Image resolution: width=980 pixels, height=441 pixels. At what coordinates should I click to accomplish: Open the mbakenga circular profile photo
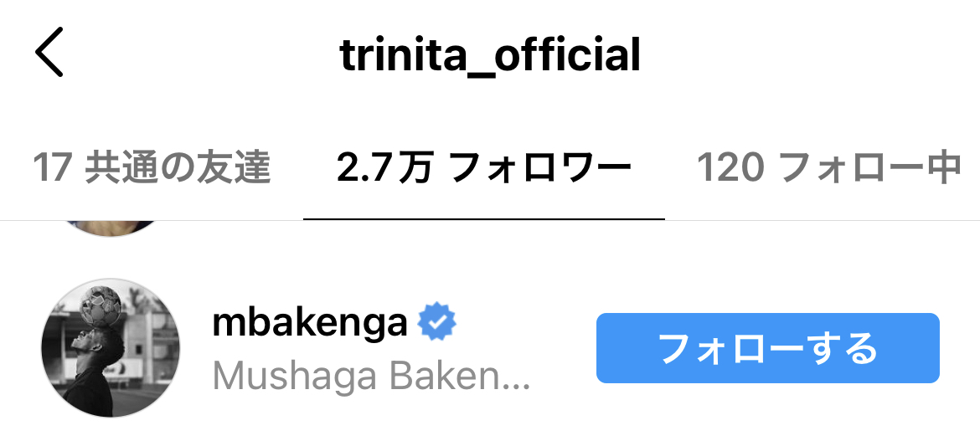pyautogui.click(x=111, y=347)
